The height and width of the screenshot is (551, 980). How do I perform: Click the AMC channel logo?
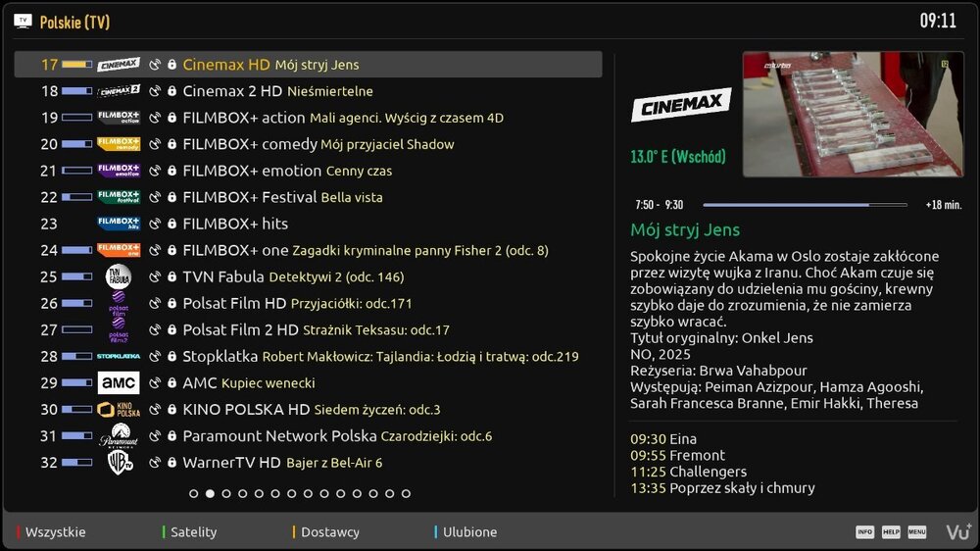point(119,382)
